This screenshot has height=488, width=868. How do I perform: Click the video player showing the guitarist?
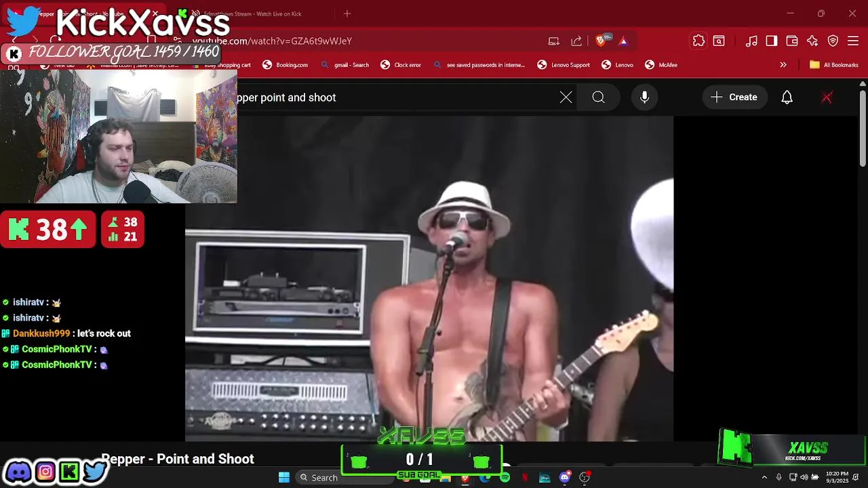coord(429,279)
